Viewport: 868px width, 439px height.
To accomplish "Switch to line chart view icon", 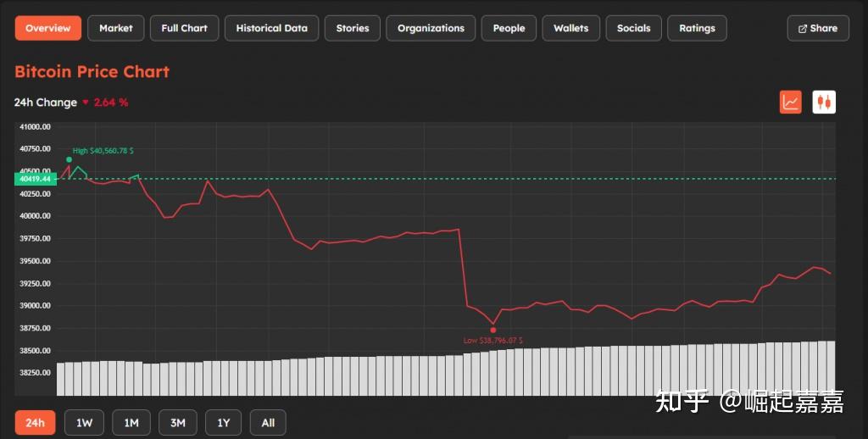I will [x=791, y=102].
